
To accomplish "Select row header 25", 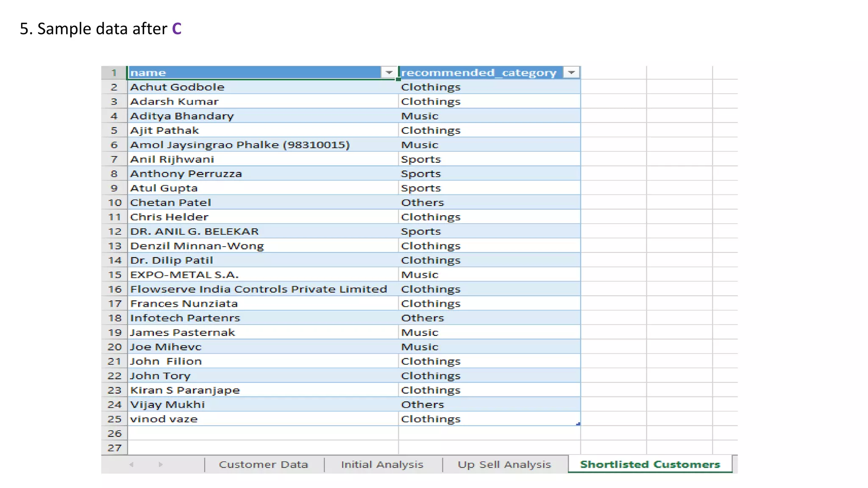I will [x=114, y=419].
